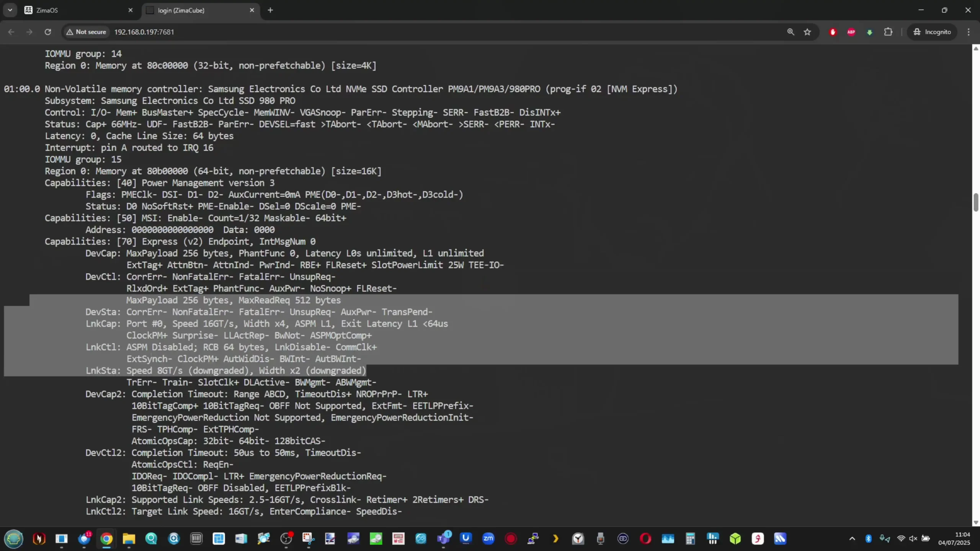
Task: Open the red record button taskbar app
Action: 511,539
